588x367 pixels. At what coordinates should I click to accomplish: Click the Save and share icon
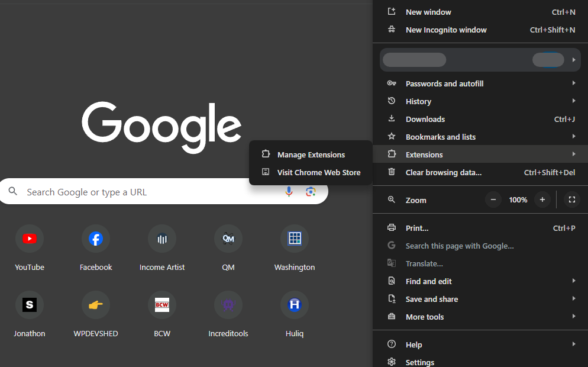(x=392, y=299)
